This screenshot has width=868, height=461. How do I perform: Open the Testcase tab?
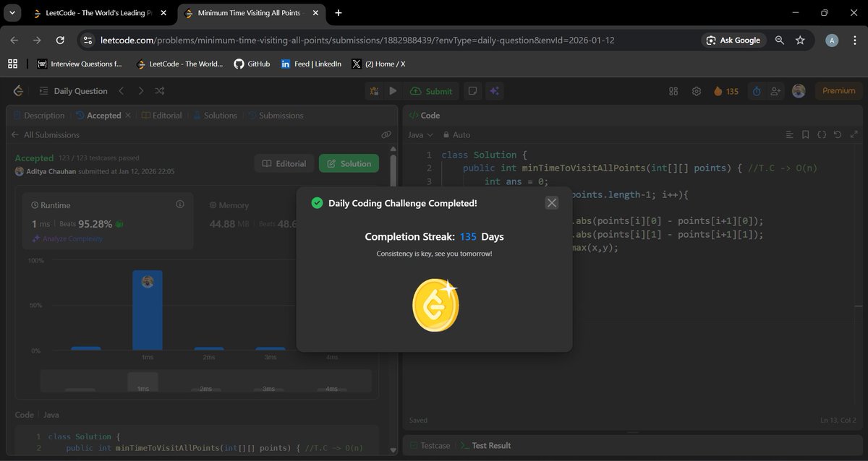pos(430,446)
